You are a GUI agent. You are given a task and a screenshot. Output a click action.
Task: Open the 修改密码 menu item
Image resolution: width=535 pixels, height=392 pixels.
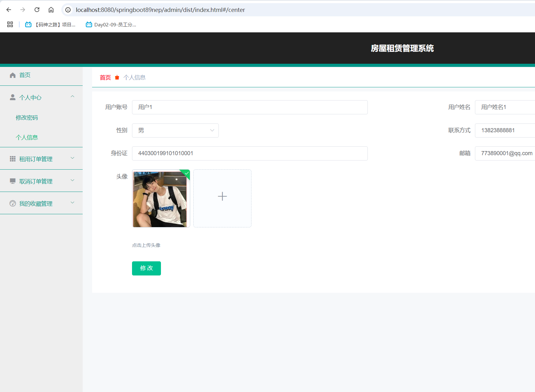27,117
